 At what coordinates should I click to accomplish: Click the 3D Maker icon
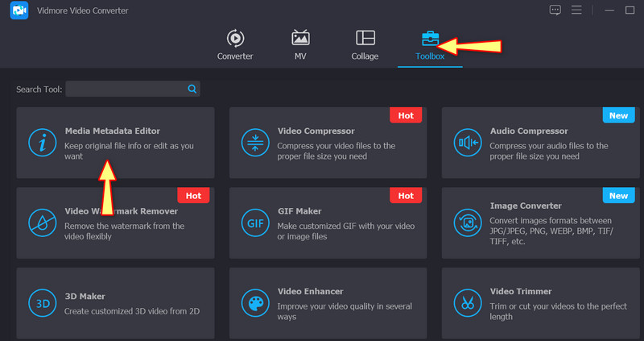click(x=42, y=303)
